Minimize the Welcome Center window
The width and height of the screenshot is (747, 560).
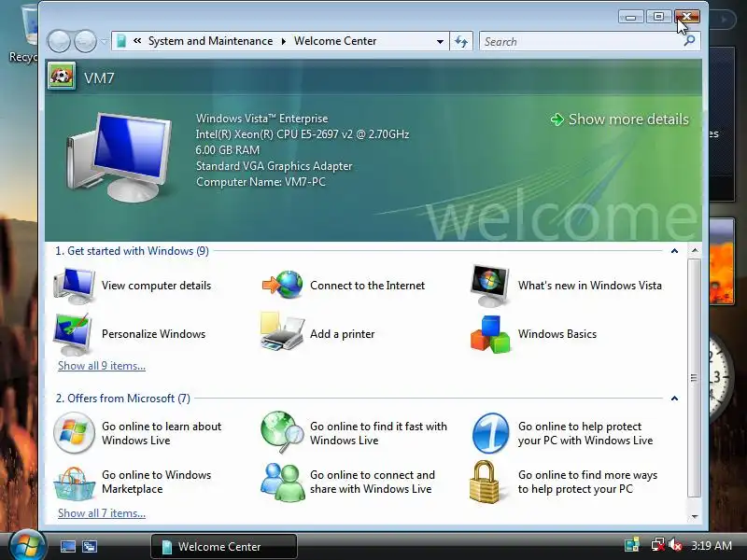pos(631,17)
